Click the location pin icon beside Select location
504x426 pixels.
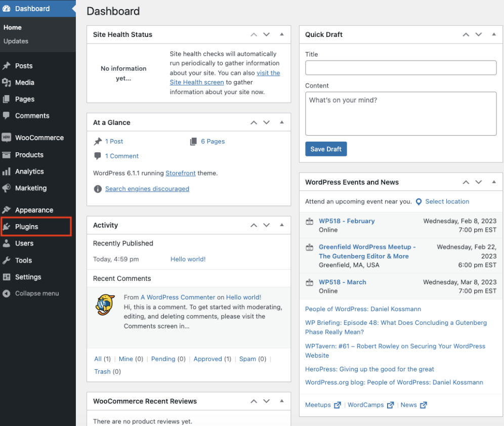(418, 202)
